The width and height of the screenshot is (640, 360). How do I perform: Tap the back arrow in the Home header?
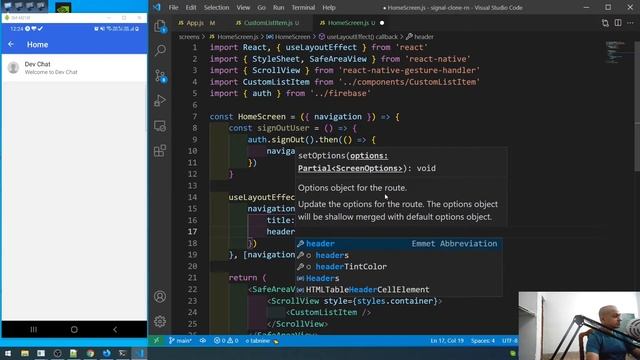click(x=11, y=44)
